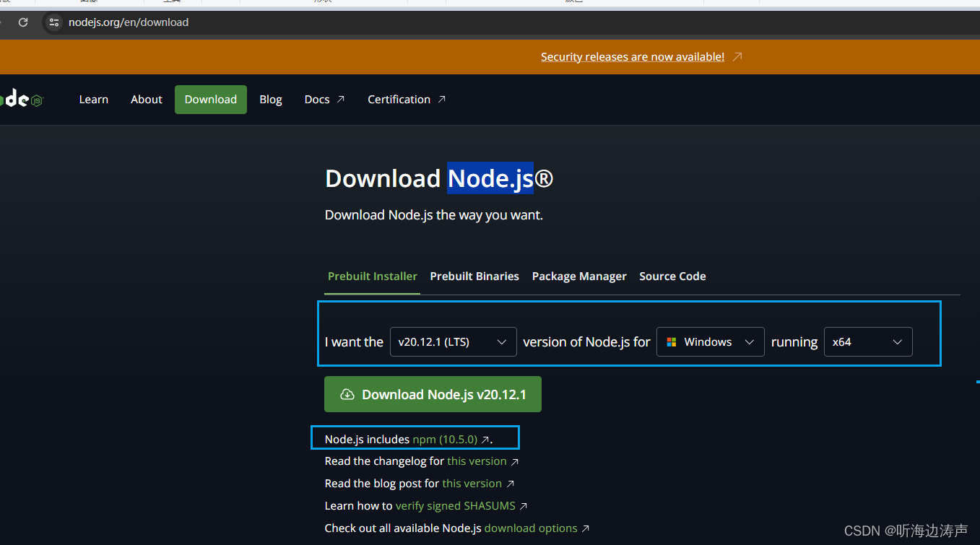Viewport: 980px width, 545px height.
Task: Click the Node.js logo
Action: click(18, 99)
